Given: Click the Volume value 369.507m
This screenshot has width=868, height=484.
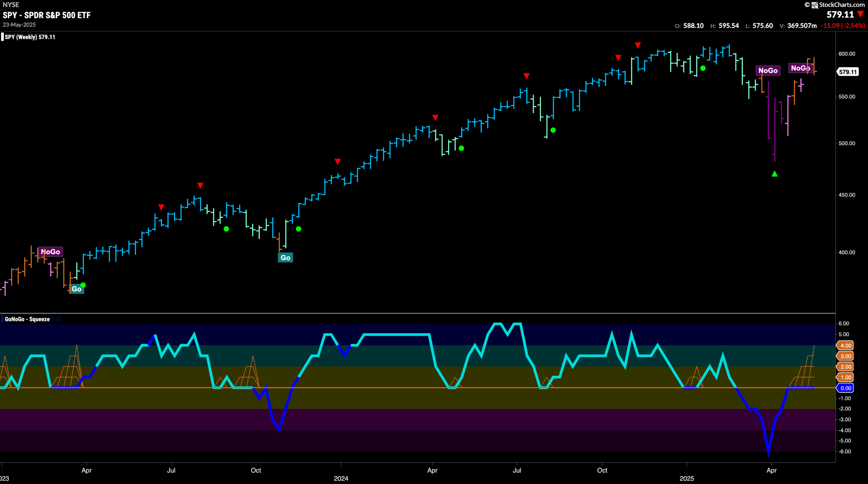Looking at the screenshot, I should pyautogui.click(x=802, y=26).
